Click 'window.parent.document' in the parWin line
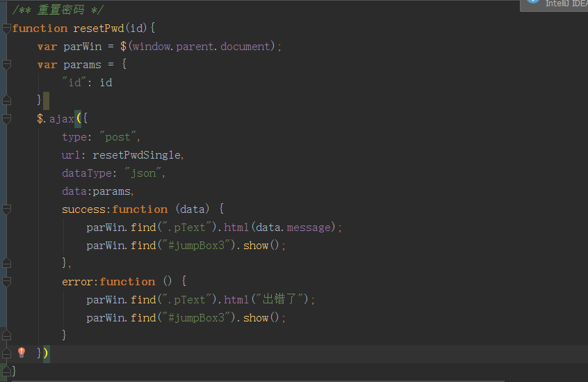 point(201,46)
